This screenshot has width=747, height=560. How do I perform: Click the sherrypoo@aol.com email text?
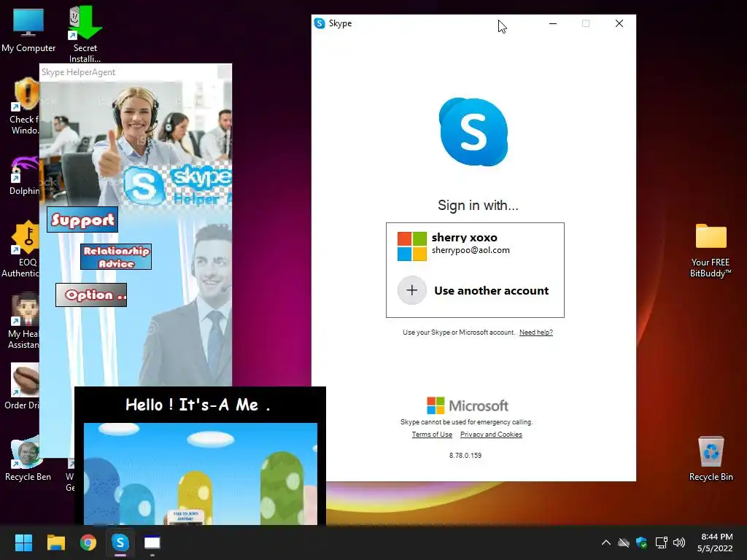(471, 250)
